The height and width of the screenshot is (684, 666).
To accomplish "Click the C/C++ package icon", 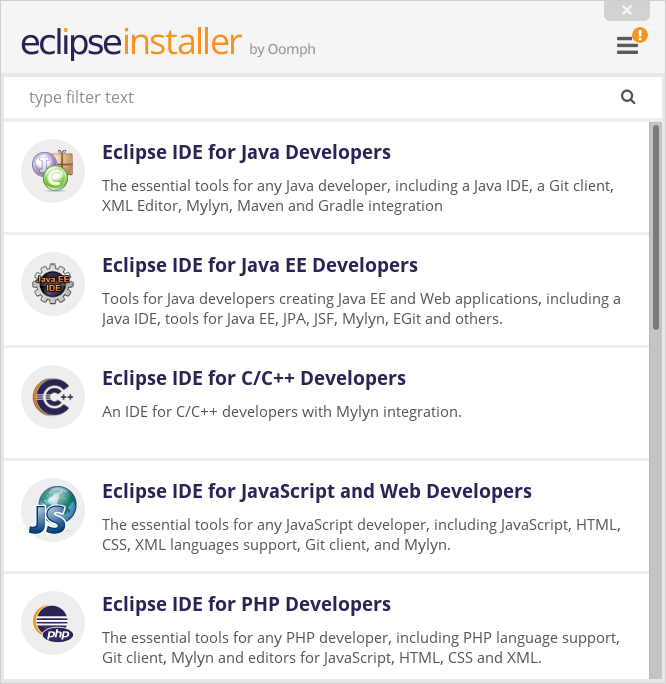I will [53, 397].
